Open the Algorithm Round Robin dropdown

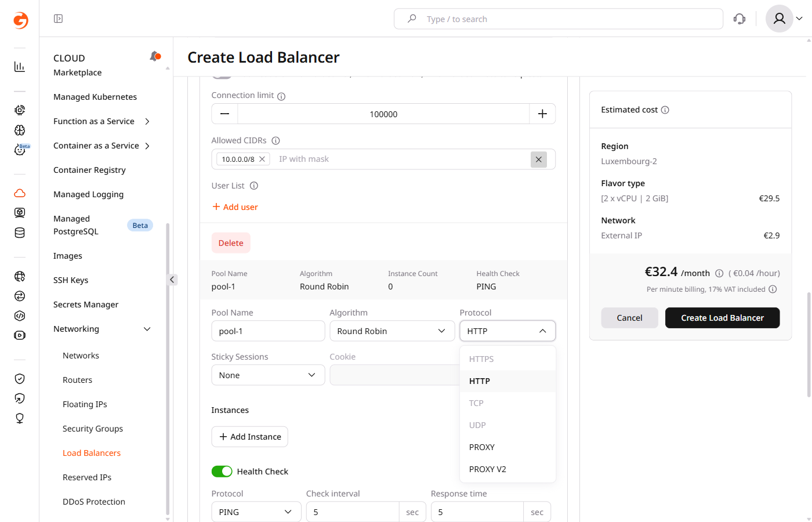(x=392, y=331)
